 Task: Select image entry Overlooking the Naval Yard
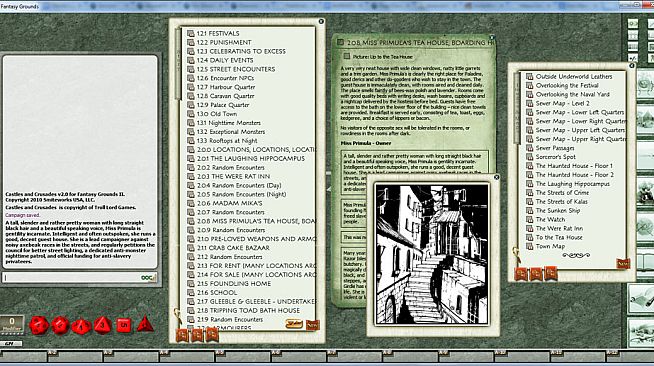(573, 95)
